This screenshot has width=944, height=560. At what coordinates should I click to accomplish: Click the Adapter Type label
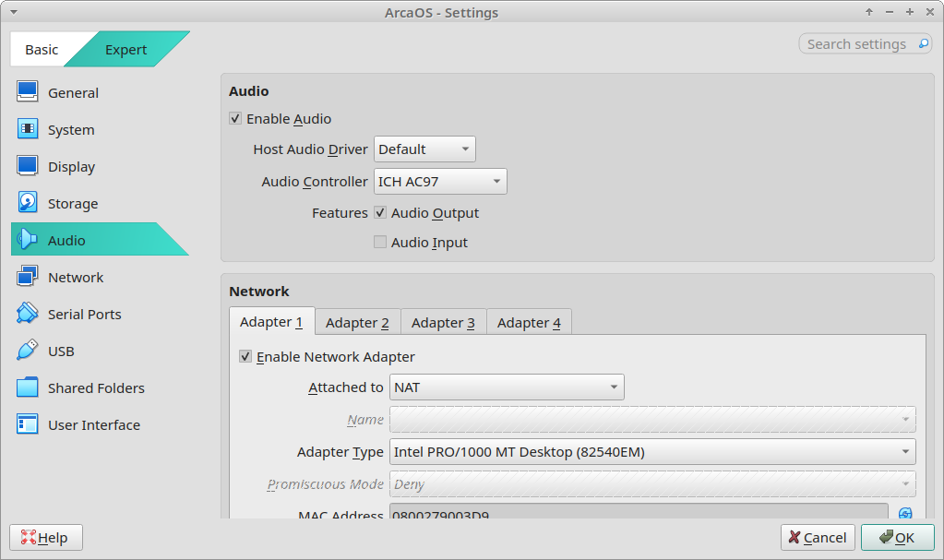click(x=341, y=452)
